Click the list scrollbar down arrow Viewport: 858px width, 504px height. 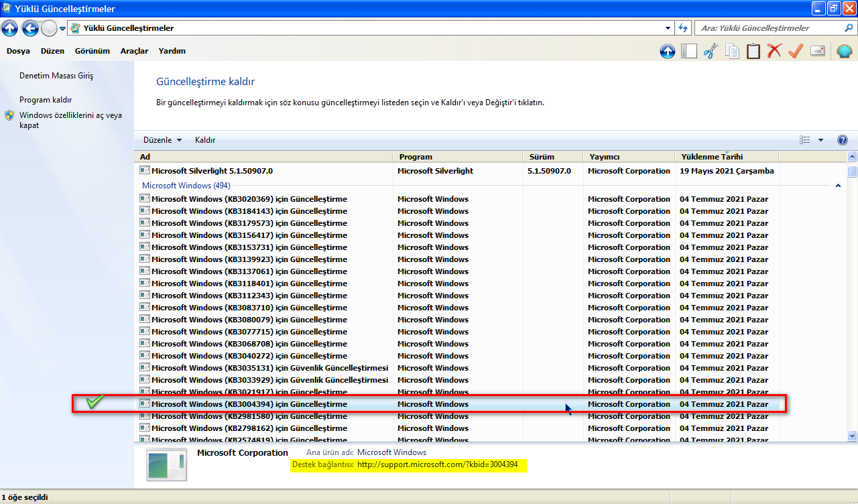(853, 436)
